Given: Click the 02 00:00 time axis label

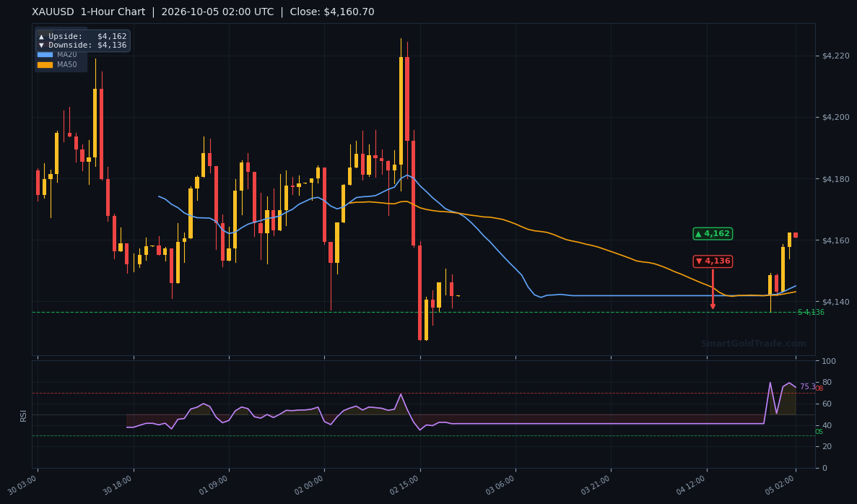Looking at the screenshot, I should pyautogui.click(x=309, y=485).
